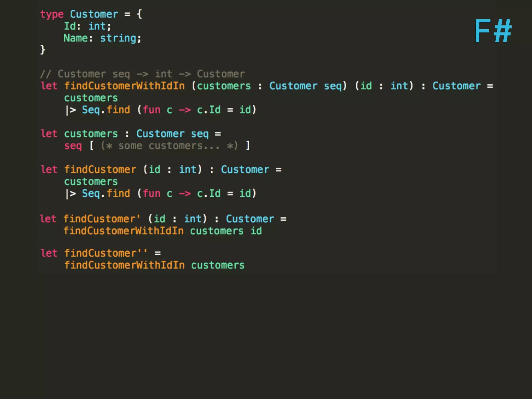The height and width of the screenshot is (399, 532).
Task: Click the 'type' keyword on first line
Action: pyautogui.click(x=52, y=14)
